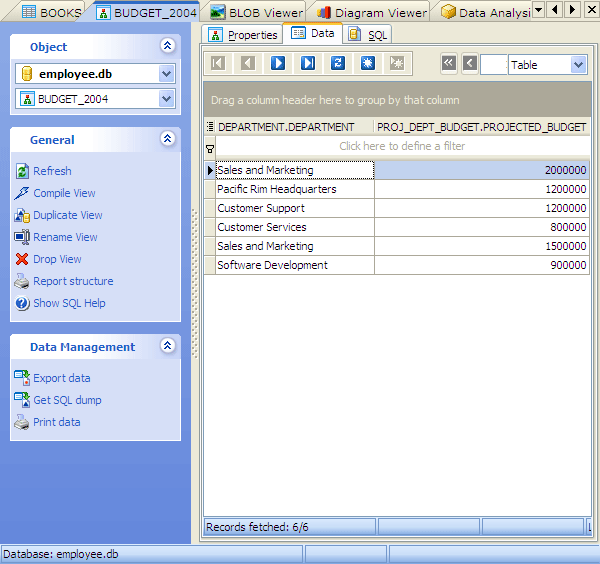
Task: Click the Compile View lightning icon
Action: coord(21,193)
